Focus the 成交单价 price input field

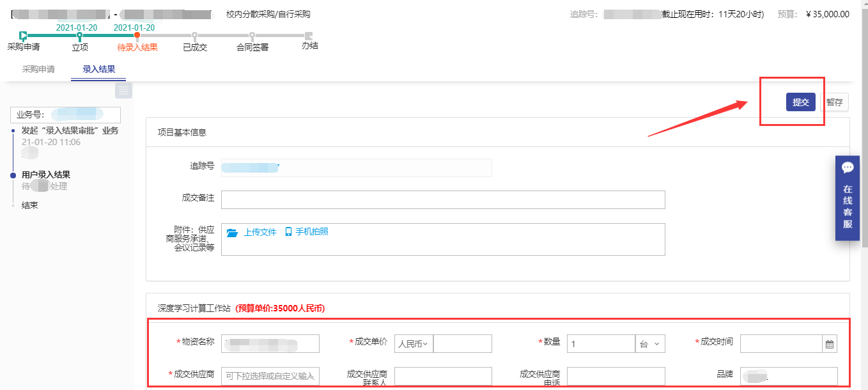[462, 344]
